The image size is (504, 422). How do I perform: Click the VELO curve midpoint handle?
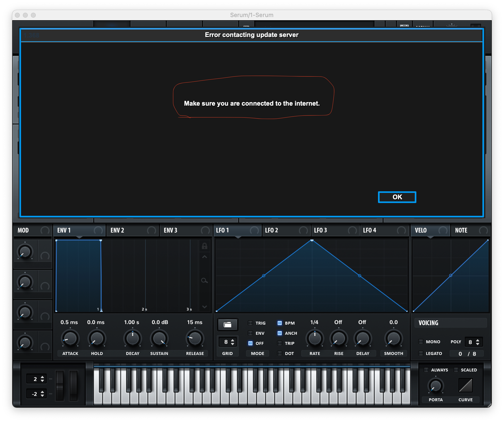coord(451,275)
